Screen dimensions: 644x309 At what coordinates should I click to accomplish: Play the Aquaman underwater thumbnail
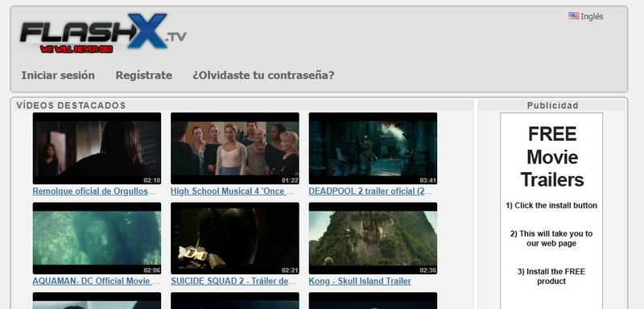coord(97,238)
